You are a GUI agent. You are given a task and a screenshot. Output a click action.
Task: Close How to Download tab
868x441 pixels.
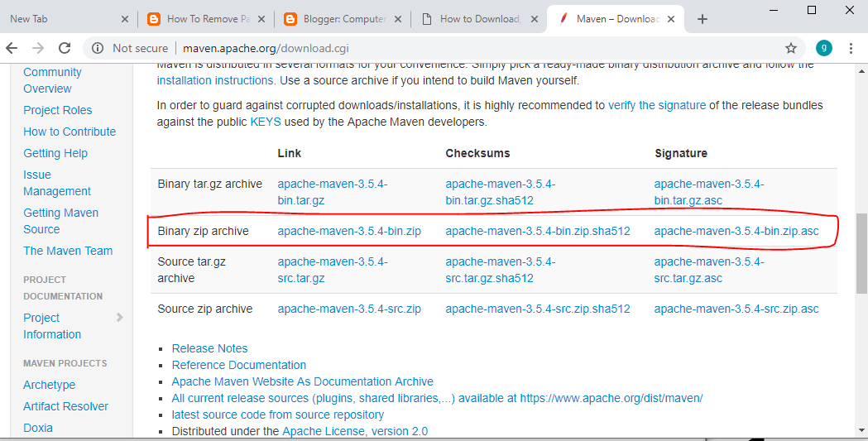pyautogui.click(x=535, y=19)
